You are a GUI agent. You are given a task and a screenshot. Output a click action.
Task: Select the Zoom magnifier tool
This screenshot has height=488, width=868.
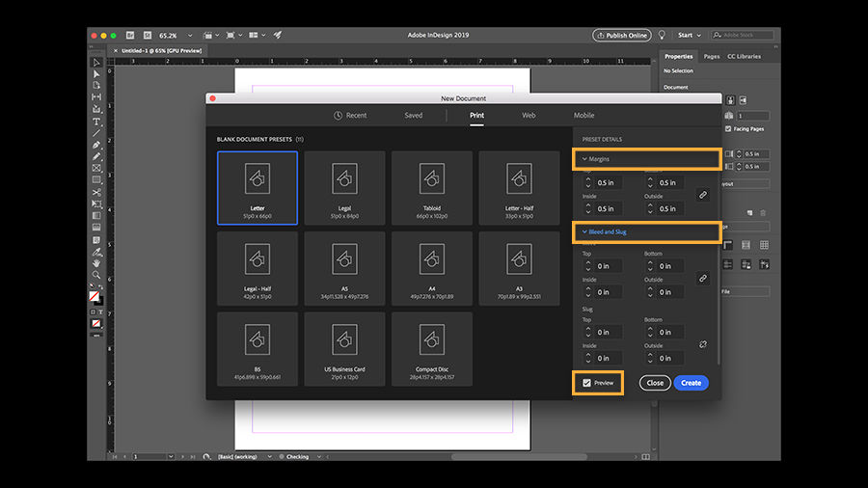[x=96, y=275]
